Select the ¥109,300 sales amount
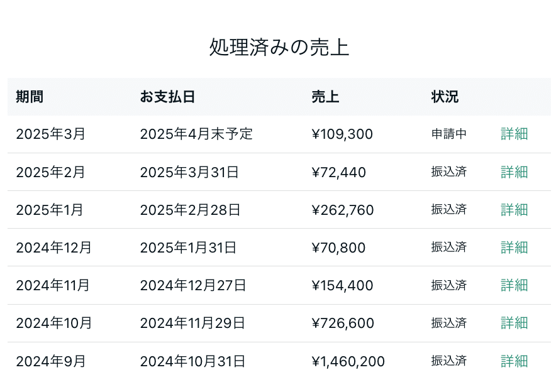 click(342, 134)
